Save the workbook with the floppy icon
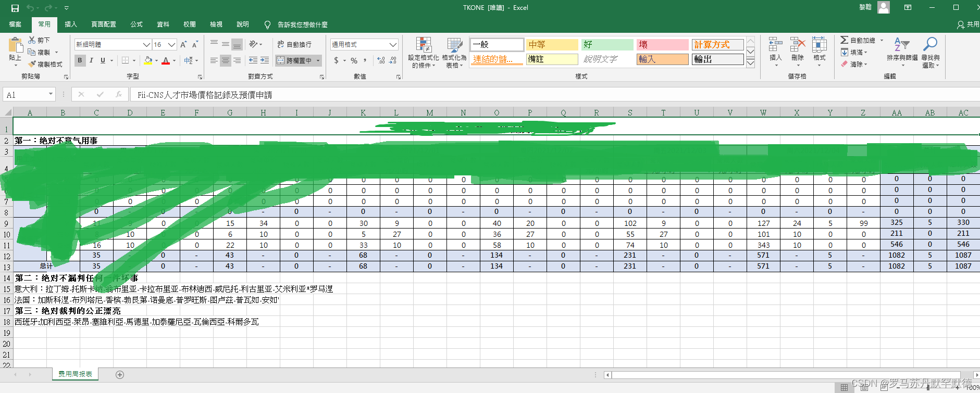980x393 pixels. point(15,8)
